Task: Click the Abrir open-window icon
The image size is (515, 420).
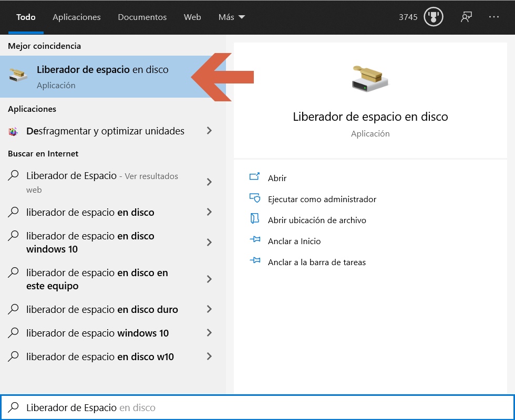Action: pyautogui.click(x=254, y=177)
